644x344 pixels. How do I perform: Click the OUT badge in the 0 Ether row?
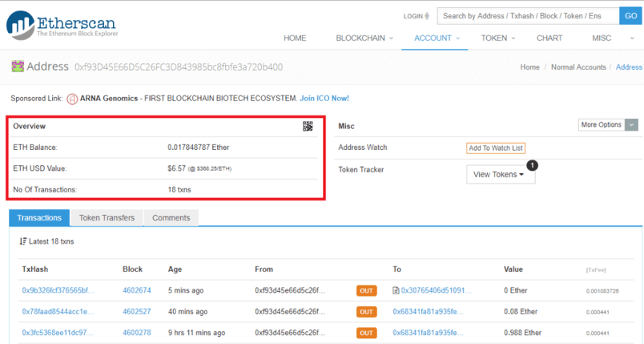366,290
